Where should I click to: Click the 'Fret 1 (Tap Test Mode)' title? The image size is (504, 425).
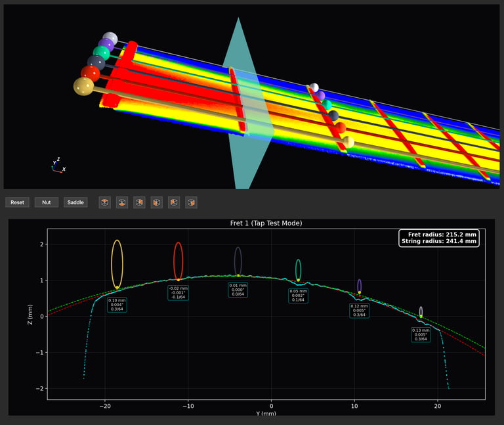tap(266, 223)
